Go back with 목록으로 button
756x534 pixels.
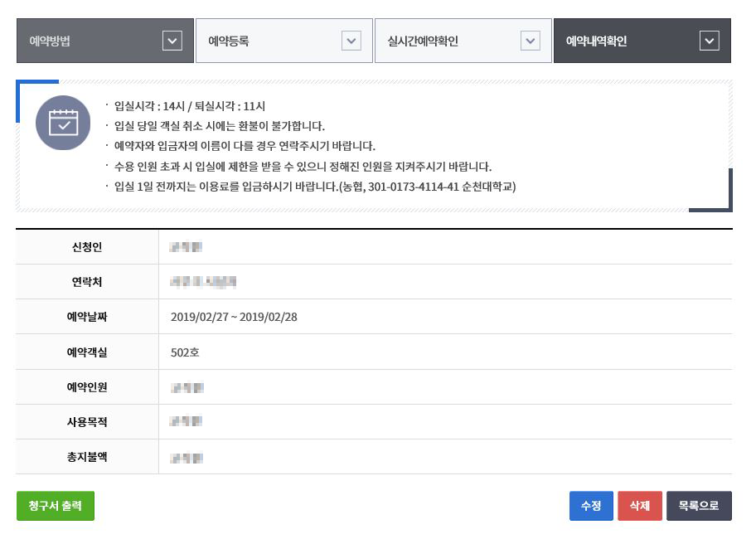coord(699,506)
